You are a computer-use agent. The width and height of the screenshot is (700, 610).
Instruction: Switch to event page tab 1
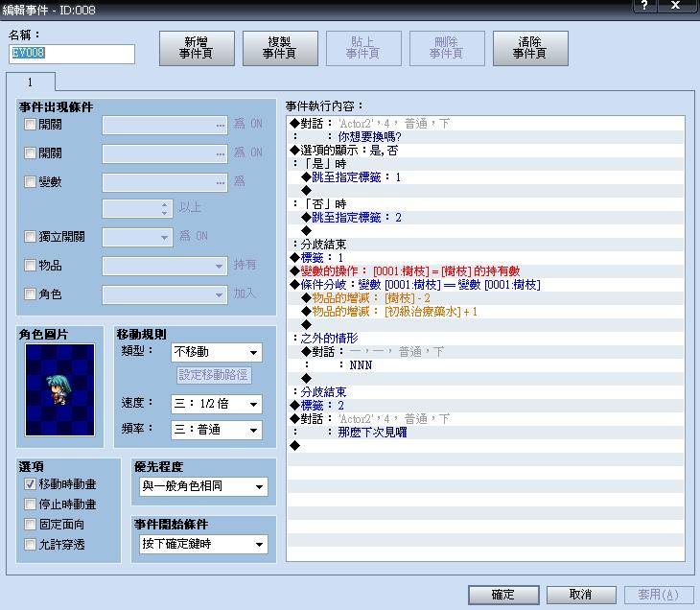click(x=31, y=82)
